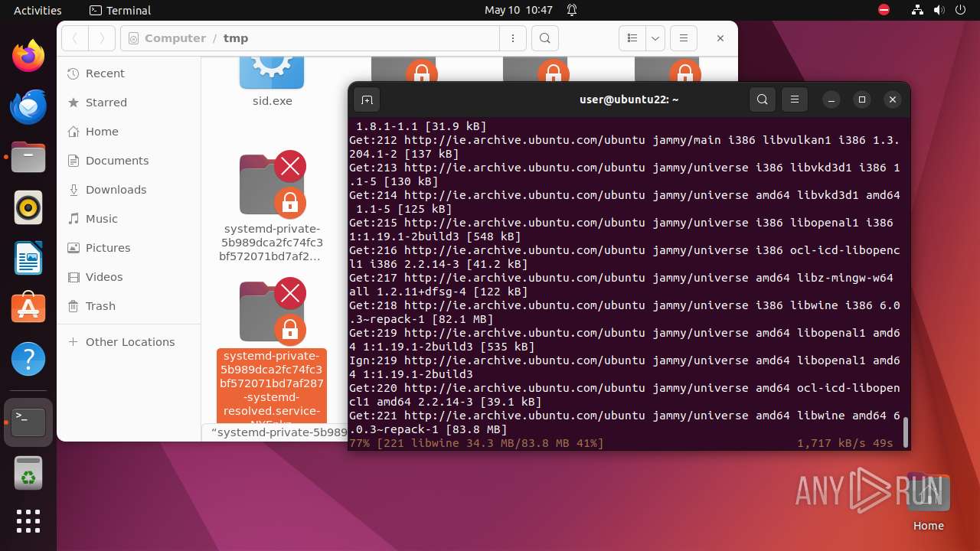Select the sid.exe file
980x551 pixels.
point(272,82)
